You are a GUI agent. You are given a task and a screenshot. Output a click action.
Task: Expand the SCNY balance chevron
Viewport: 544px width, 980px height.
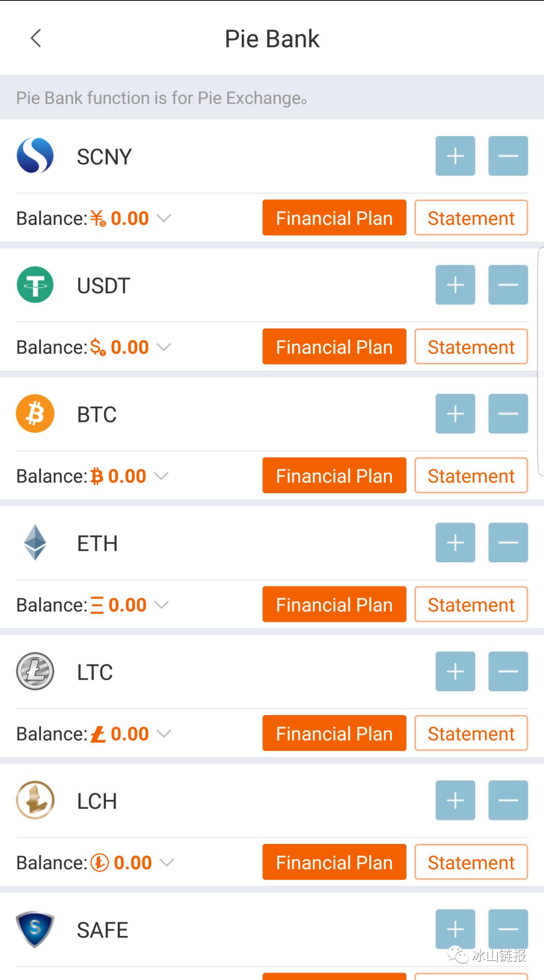[x=164, y=218]
